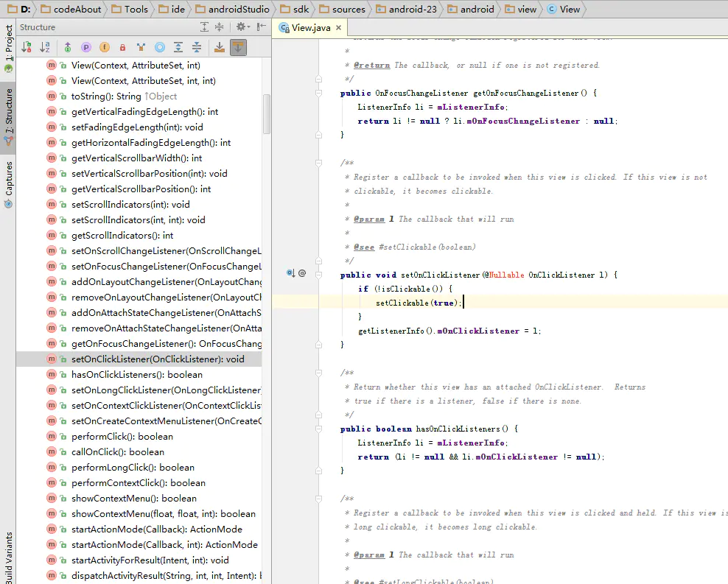Image resolution: width=728 pixels, height=584 pixels.
Task: Click the Sort by Visibility icon
Action: tap(26, 46)
